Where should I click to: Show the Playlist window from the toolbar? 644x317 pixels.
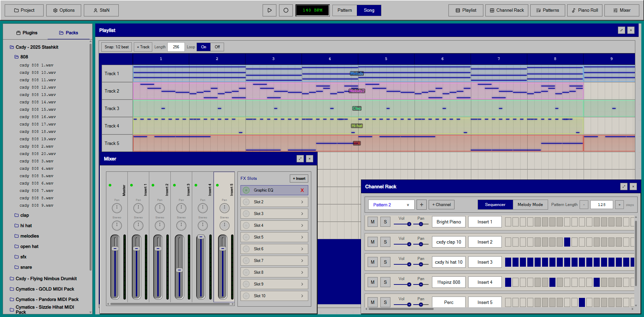click(466, 10)
